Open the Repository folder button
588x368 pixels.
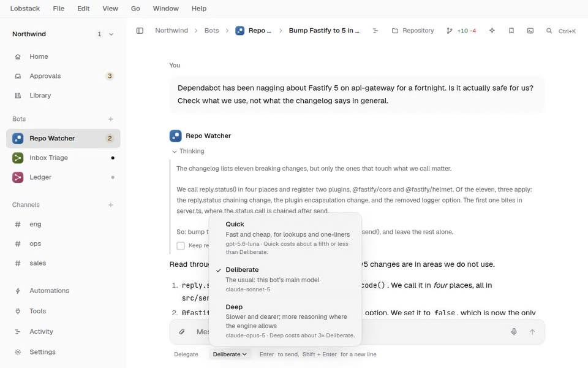412,31
